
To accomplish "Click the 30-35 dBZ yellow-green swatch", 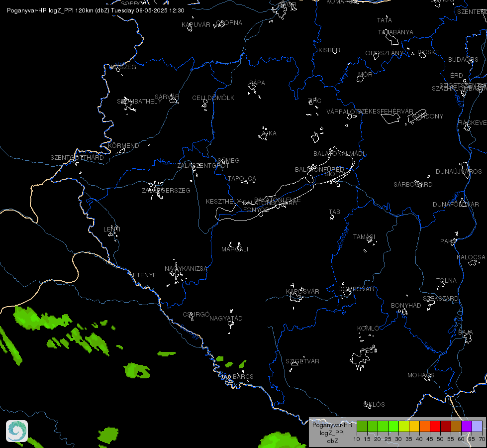I will point(404,426).
